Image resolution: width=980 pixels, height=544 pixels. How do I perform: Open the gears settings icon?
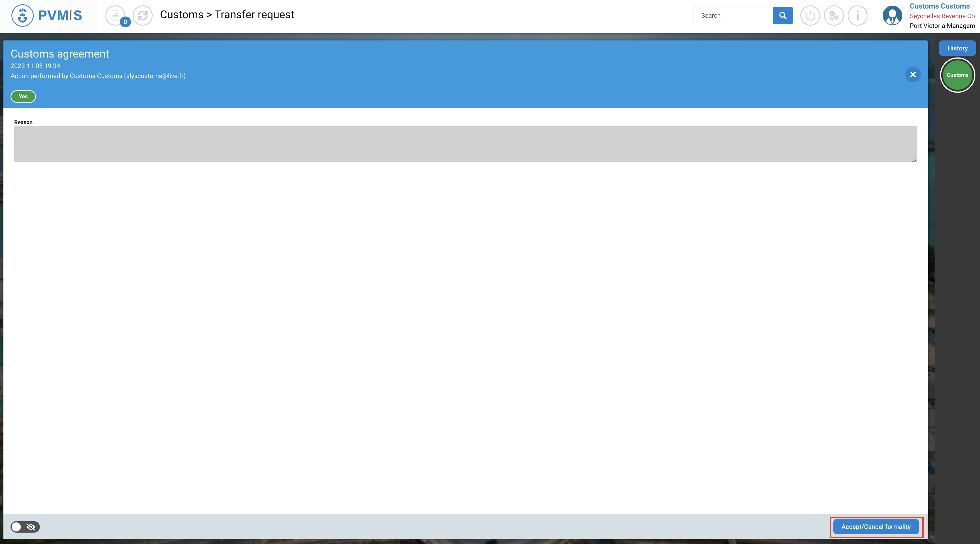[834, 16]
